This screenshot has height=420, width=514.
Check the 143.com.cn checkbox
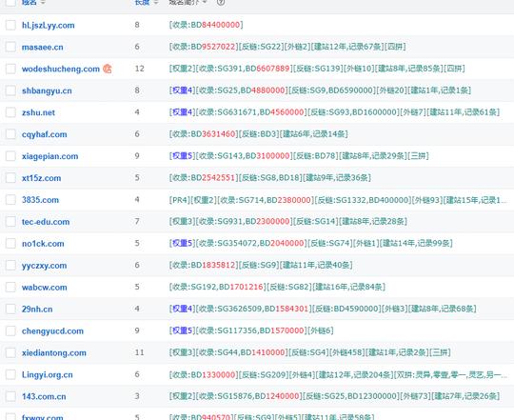click(x=10, y=396)
